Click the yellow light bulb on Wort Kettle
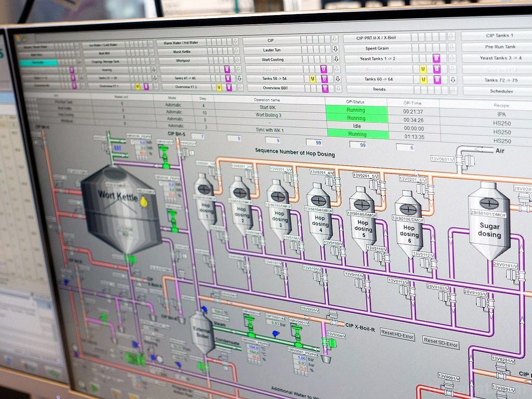Screen dimensions: 532x399 click(x=144, y=202)
